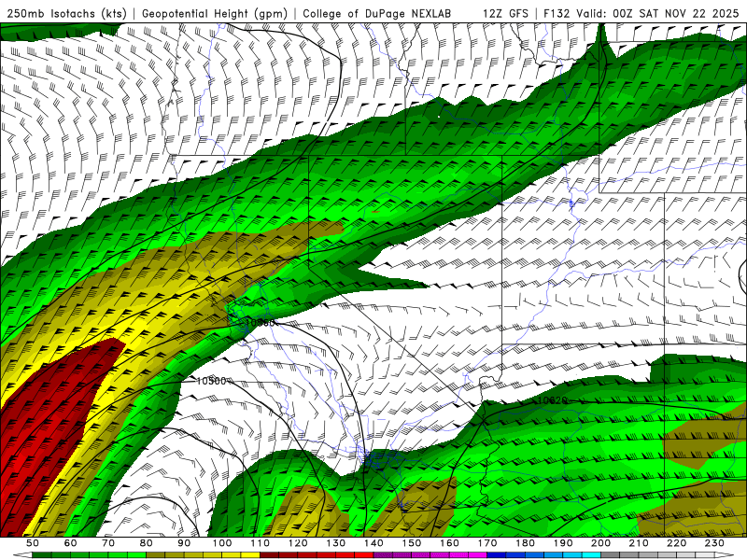Click the 210 value on the color scale

point(639,543)
